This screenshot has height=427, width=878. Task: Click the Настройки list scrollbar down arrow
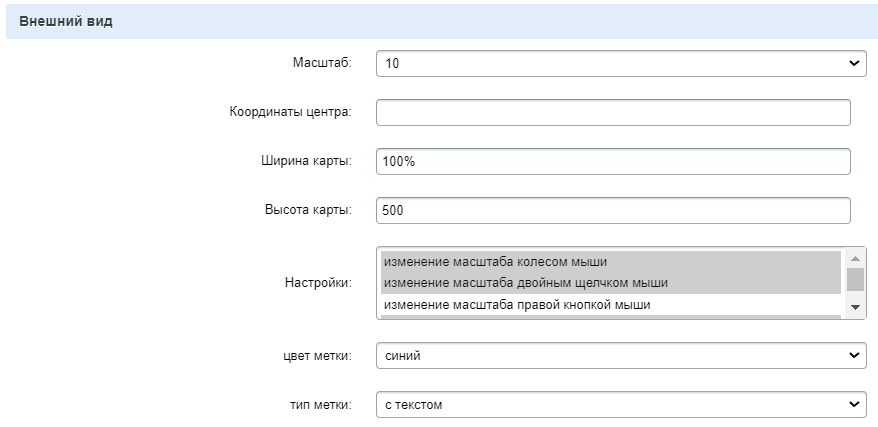(855, 307)
